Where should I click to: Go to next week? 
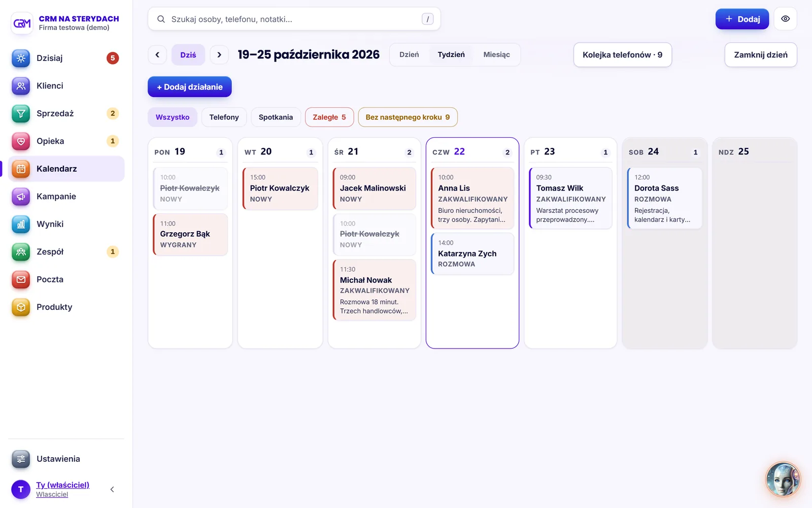(x=219, y=55)
